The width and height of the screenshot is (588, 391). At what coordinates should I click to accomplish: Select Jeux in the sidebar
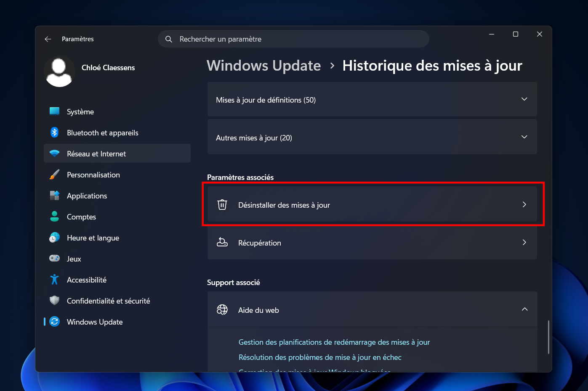(117, 259)
